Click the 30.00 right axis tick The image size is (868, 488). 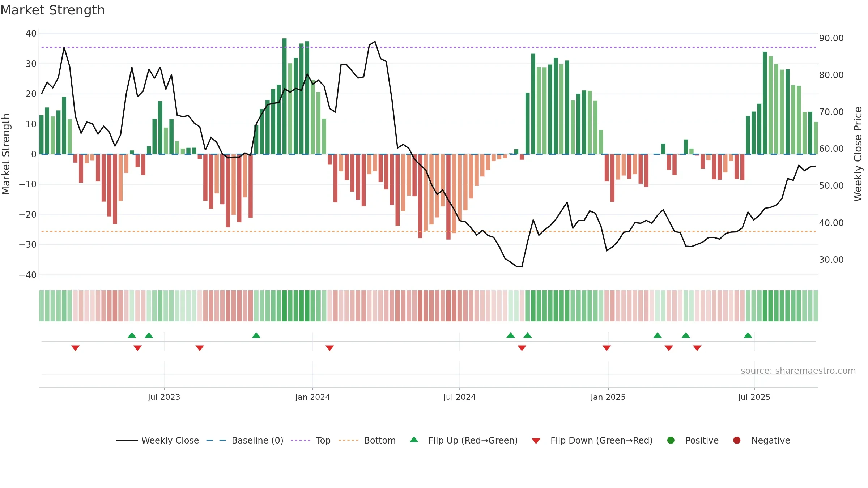tap(831, 260)
